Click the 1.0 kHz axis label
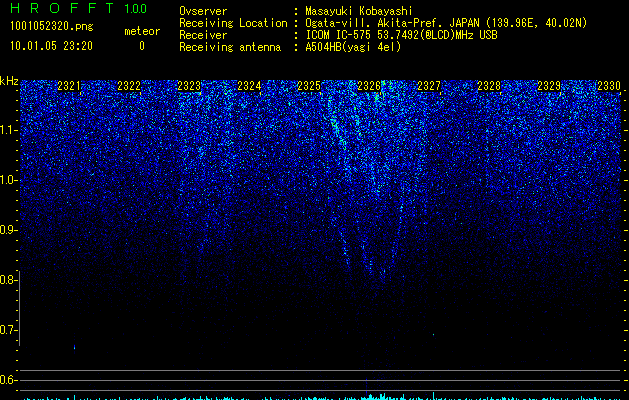Viewport: 629px width, 400px height. (8, 180)
